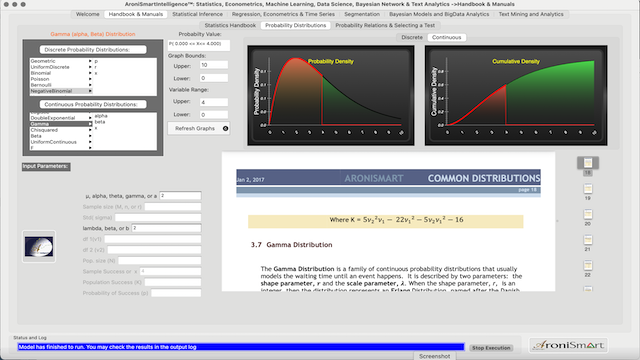
Task: Click the Std(sigma) input field
Action: (158, 218)
